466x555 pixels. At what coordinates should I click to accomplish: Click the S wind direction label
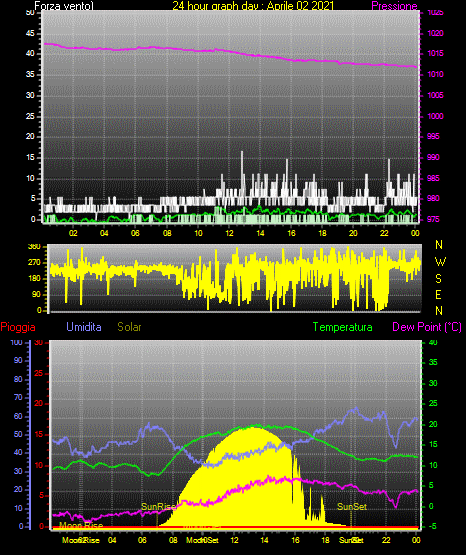tap(438, 279)
